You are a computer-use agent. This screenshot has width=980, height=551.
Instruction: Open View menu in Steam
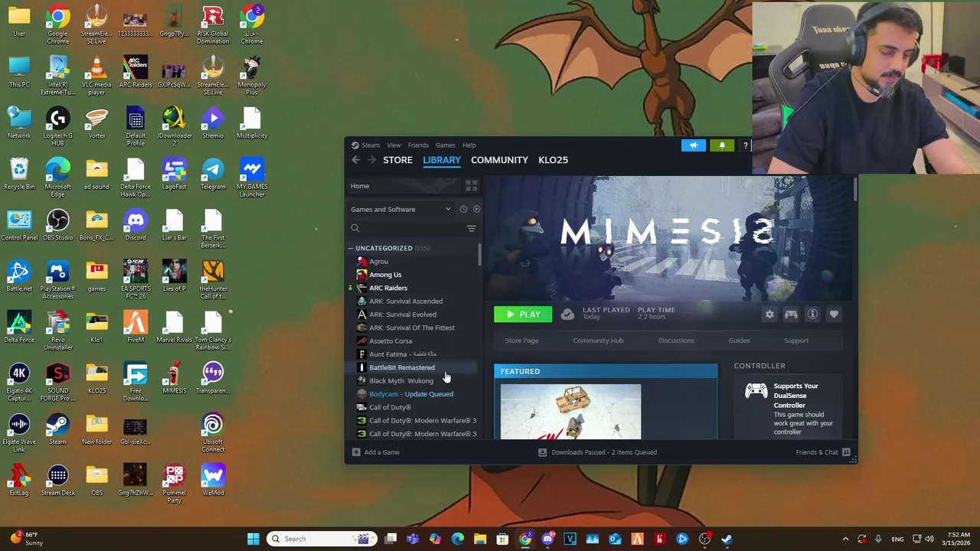coord(394,145)
